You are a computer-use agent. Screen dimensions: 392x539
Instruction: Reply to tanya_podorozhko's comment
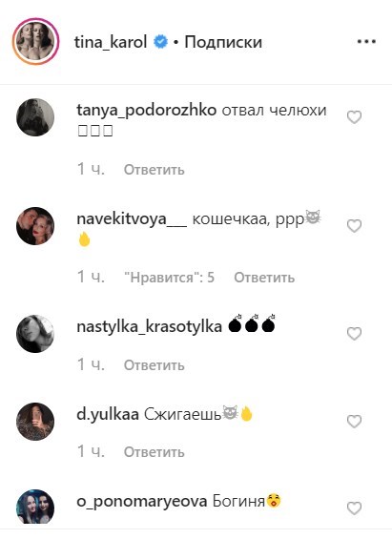(154, 170)
